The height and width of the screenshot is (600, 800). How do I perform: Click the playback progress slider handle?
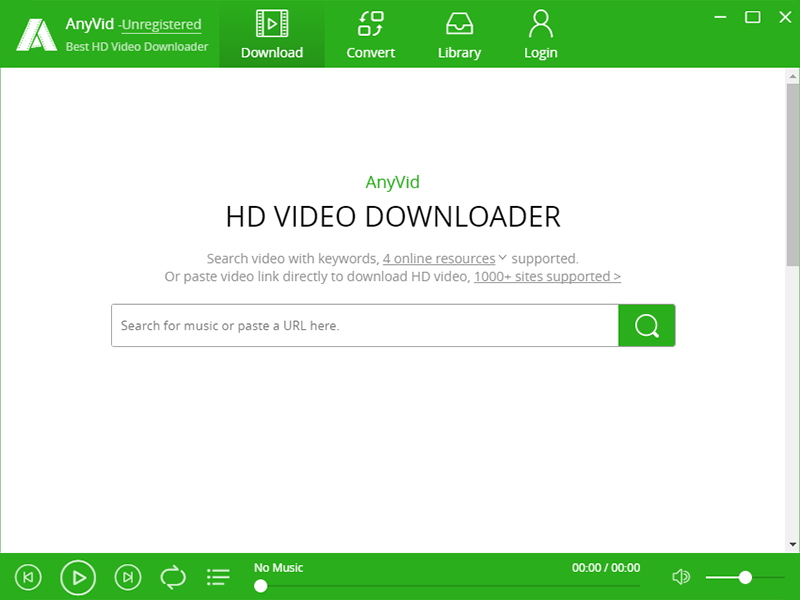(x=261, y=586)
